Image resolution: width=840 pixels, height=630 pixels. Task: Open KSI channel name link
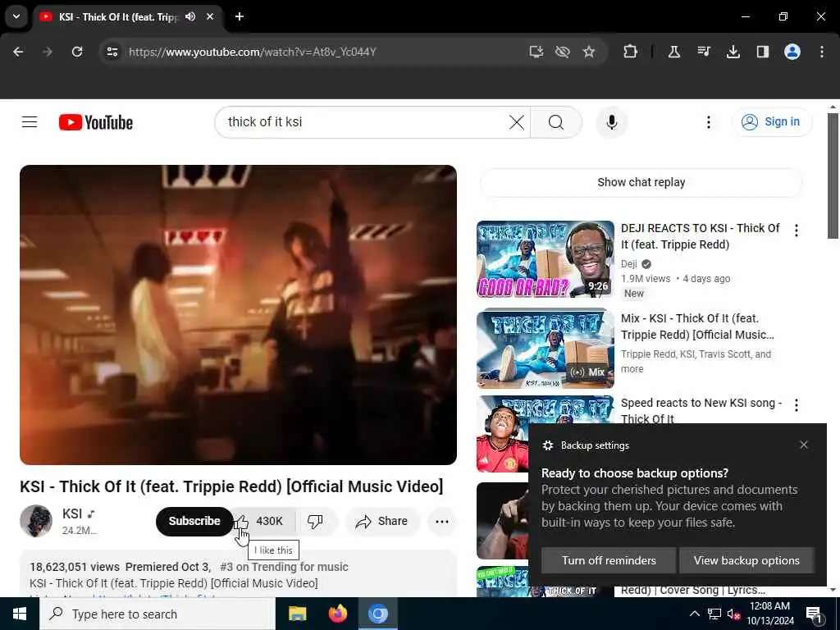[x=72, y=514]
